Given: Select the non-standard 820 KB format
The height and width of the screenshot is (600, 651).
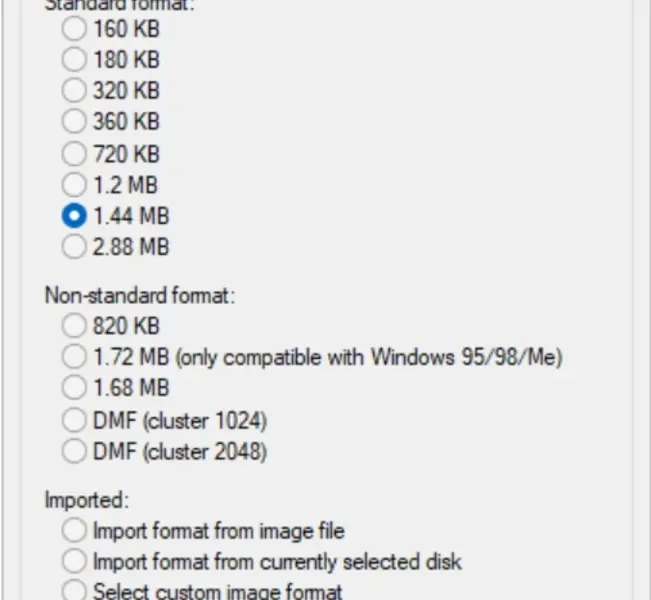Looking at the screenshot, I should click(x=74, y=326).
